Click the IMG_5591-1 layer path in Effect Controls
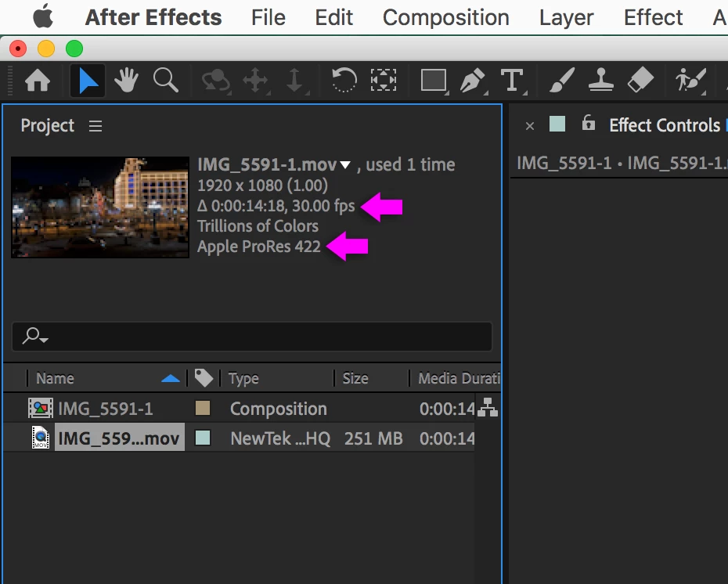The width and height of the screenshot is (728, 584). pyautogui.click(x=622, y=163)
